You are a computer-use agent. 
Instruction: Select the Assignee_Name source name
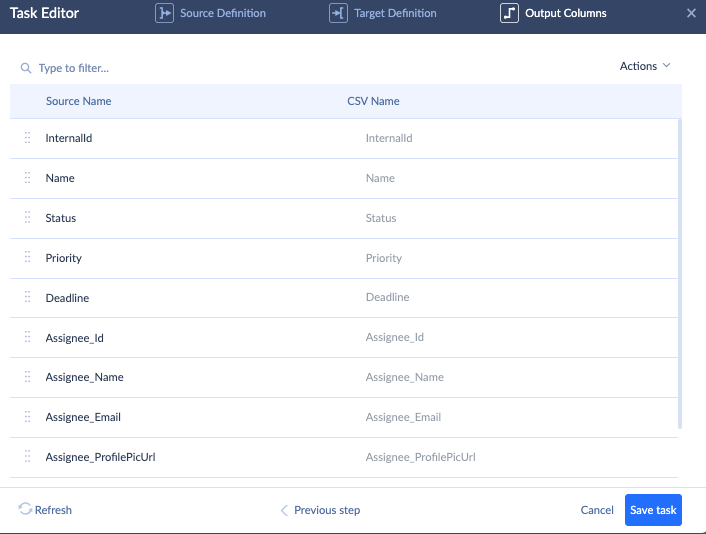click(x=84, y=377)
